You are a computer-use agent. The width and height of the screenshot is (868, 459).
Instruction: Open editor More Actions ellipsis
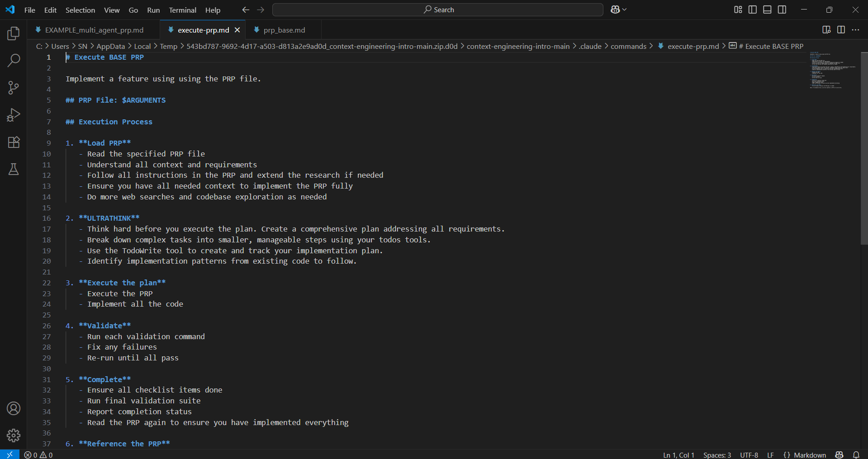855,30
